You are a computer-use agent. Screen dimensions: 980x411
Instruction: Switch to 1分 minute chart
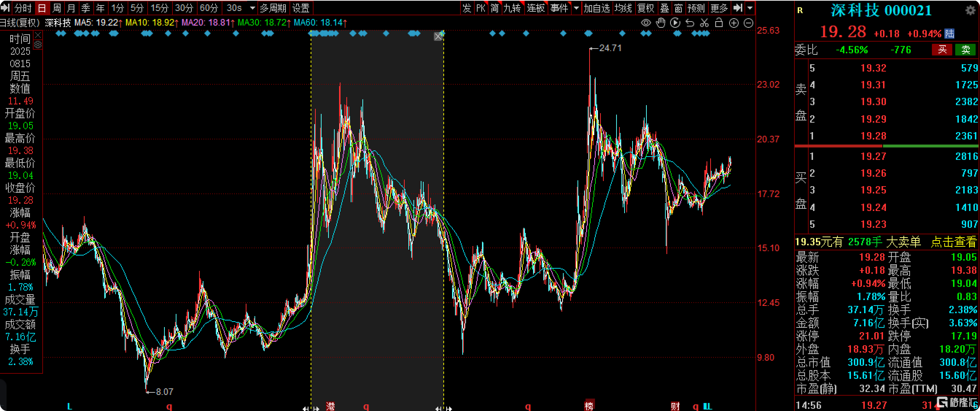(117, 8)
